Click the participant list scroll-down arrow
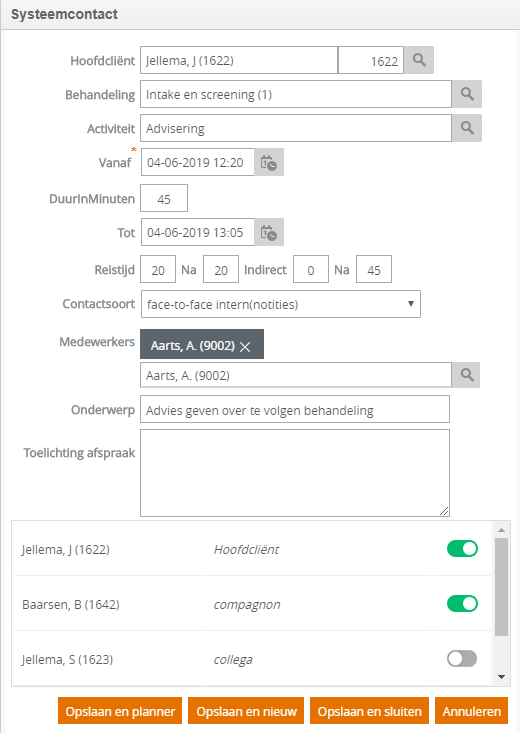The width and height of the screenshot is (520, 733). [x=501, y=677]
